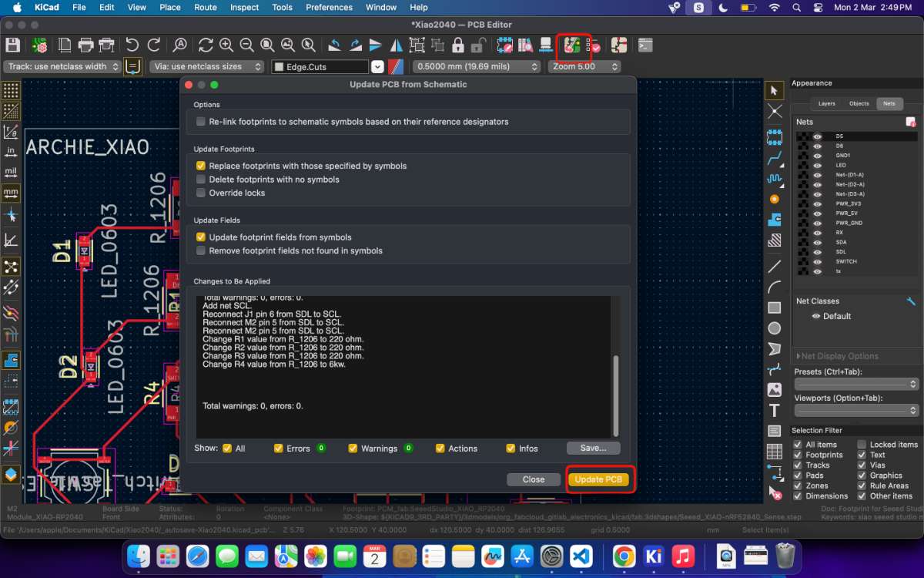This screenshot has height=578, width=924.
Task: Switch units to millimeters
Action: (x=11, y=192)
